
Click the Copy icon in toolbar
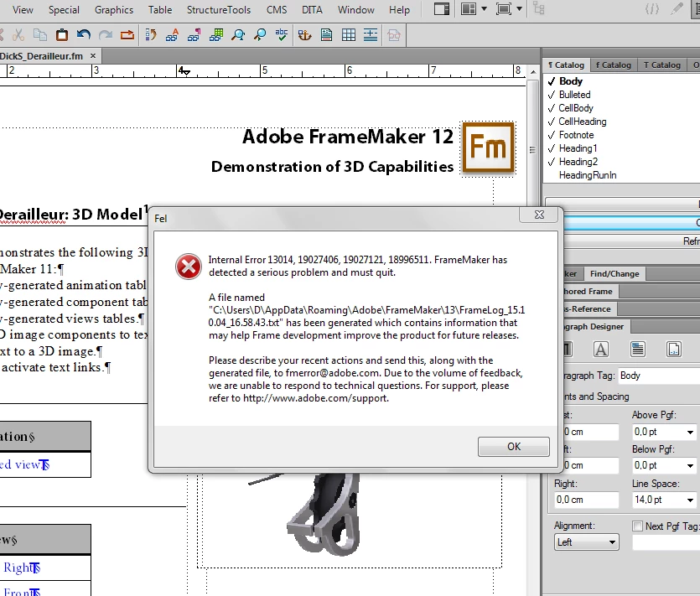[40, 35]
